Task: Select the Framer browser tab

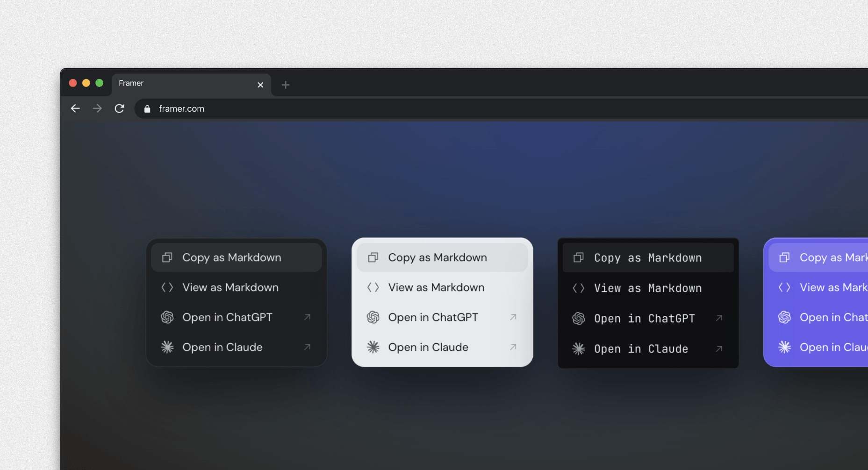Action: coord(191,84)
